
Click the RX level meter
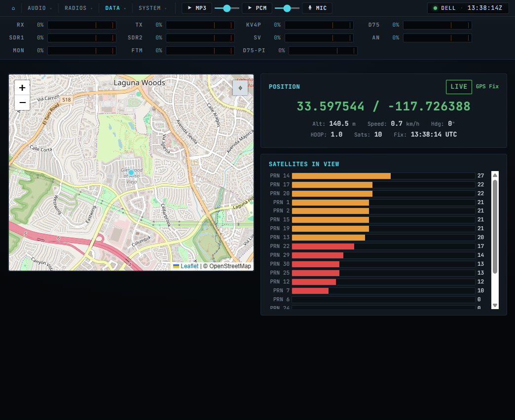82,25
